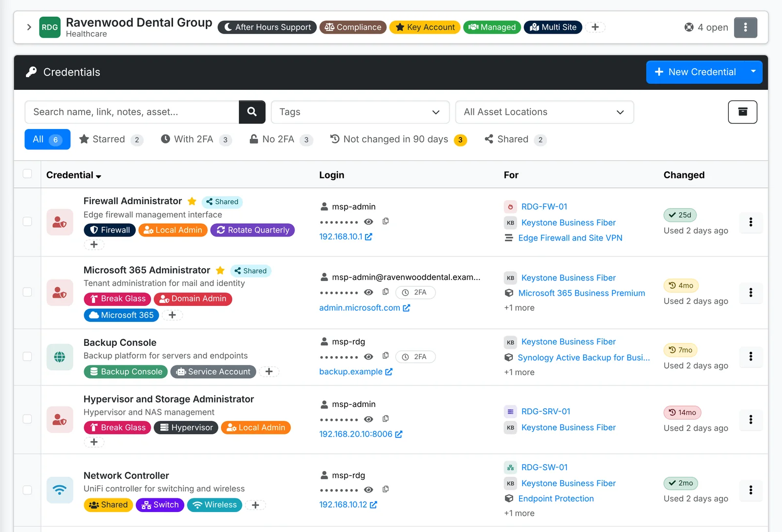Check the Microsoft 365 Administrator row checkbox
The height and width of the screenshot is (532, 782).
click(x=27, y=292)
